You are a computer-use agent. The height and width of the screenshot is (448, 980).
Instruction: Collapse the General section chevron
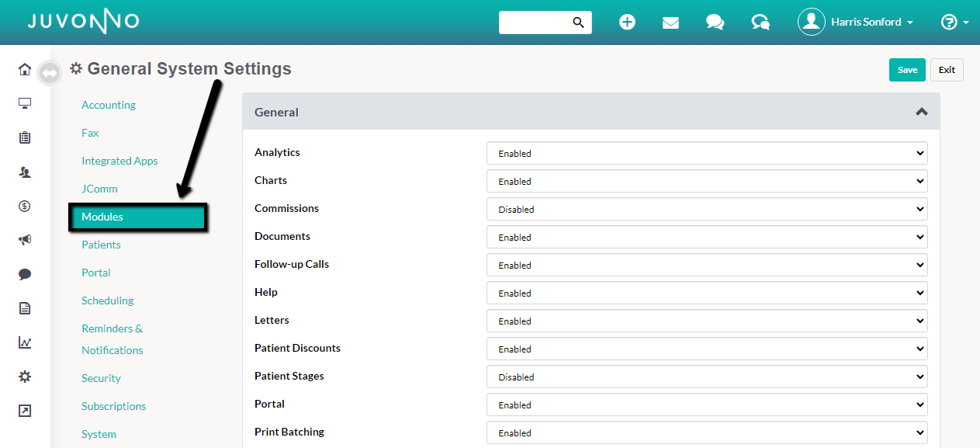point(921,112)
